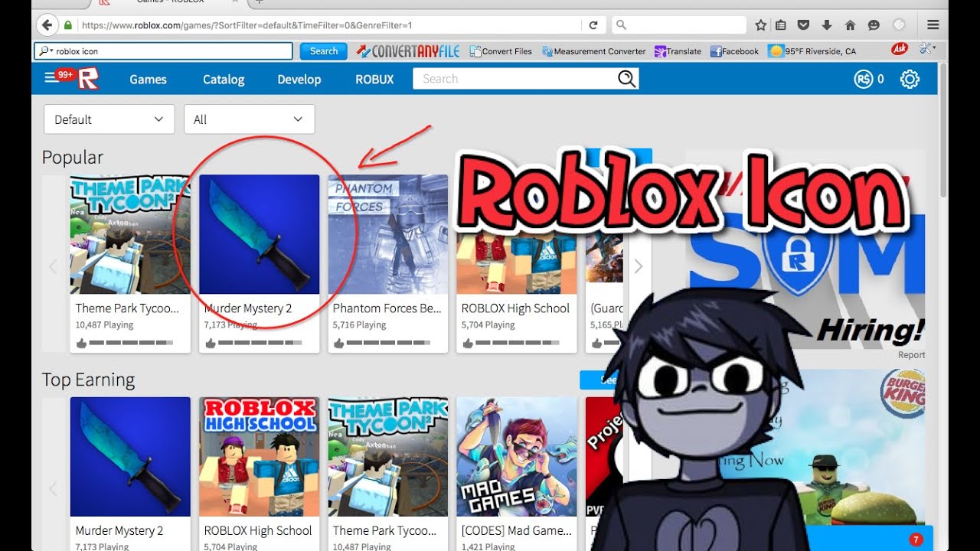Click the Phantom Forces rating bar
The image size is (980, 551).
coord(389,344)
